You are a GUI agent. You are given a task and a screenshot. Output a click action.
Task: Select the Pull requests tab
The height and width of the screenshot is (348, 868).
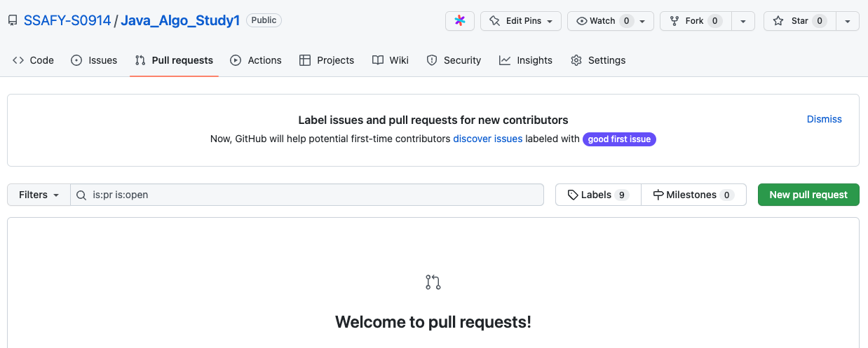(174, 60)
